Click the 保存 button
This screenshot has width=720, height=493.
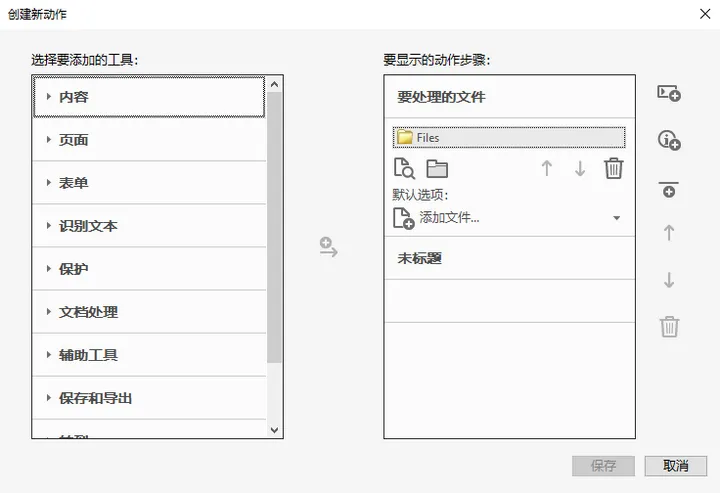tap(603, 466)
